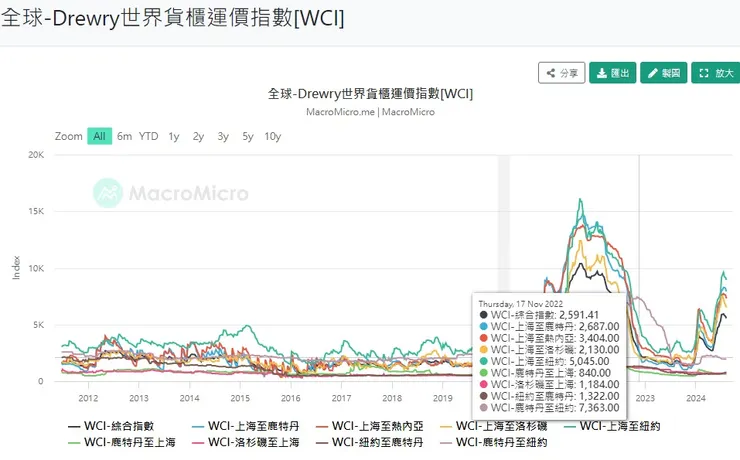Click the MacroMicro.me | MacroMicro subtitle link
Image resolution: width=740 pixels, height=460 pixels.
(x=370, y=112)
